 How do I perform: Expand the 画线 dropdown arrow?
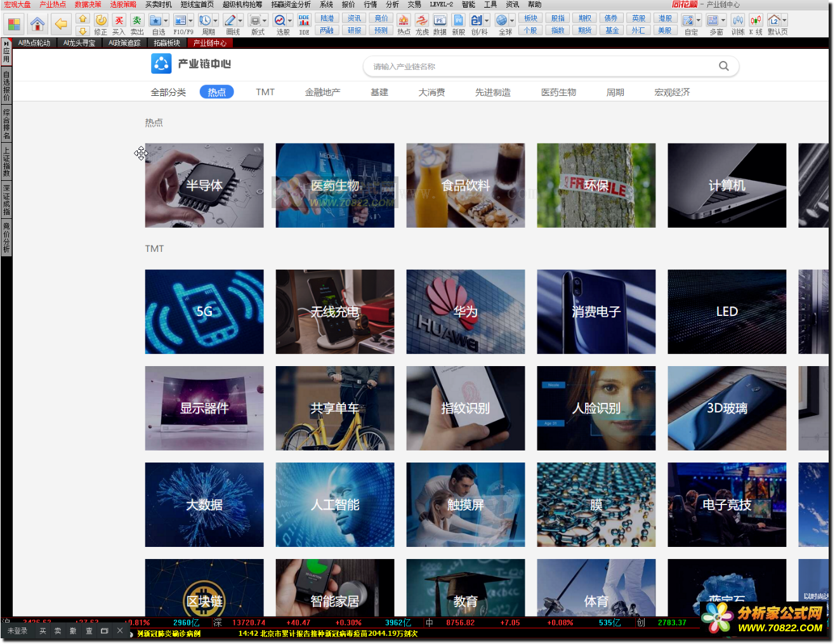click(x=240, y=20)
